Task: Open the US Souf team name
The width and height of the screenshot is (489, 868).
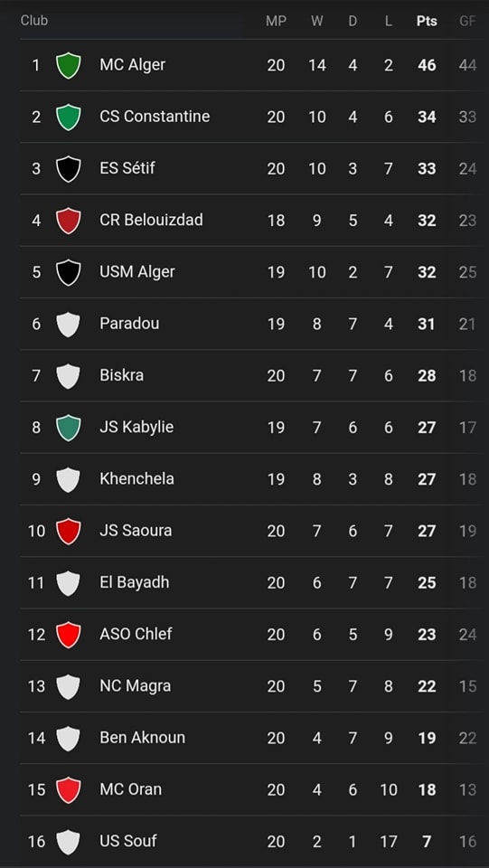Action: click(128, 841)
